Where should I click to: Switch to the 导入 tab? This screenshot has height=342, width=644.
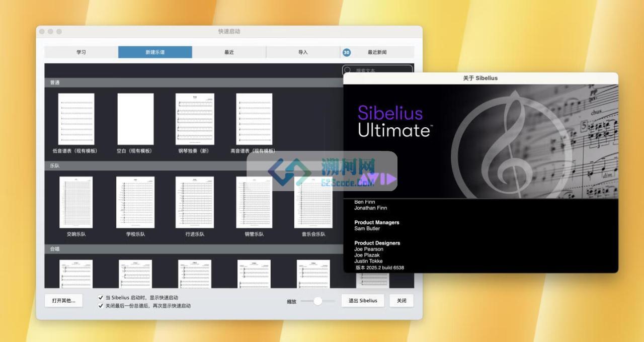point(303,52)
